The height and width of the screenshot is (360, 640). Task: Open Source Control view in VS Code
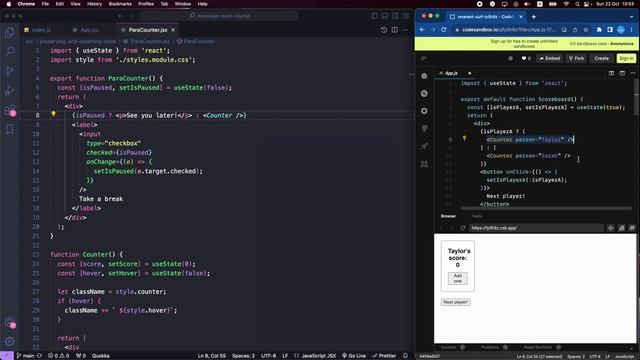coord(9,71)
